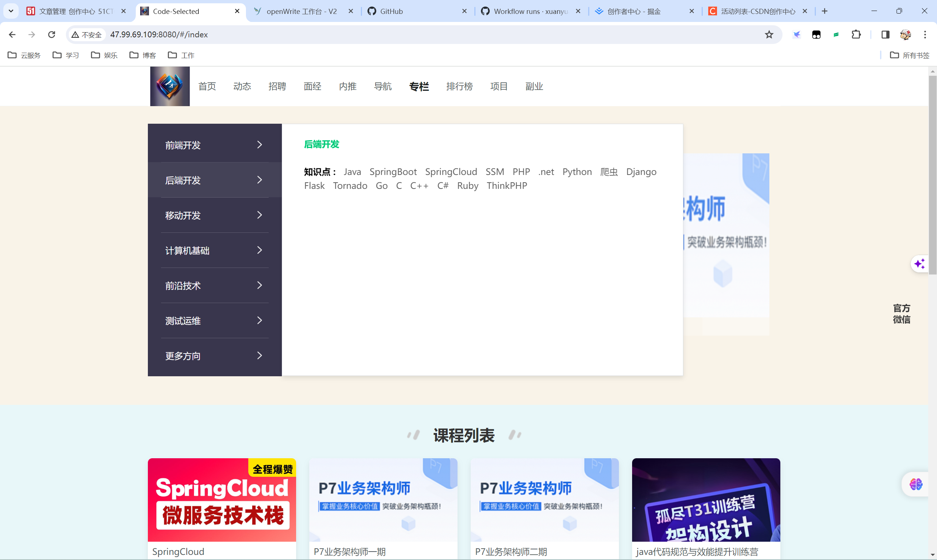The height and width of the screenshot is (560, 937).
Task: Select the Python knowledge point link
Action: tap(577, 172)
